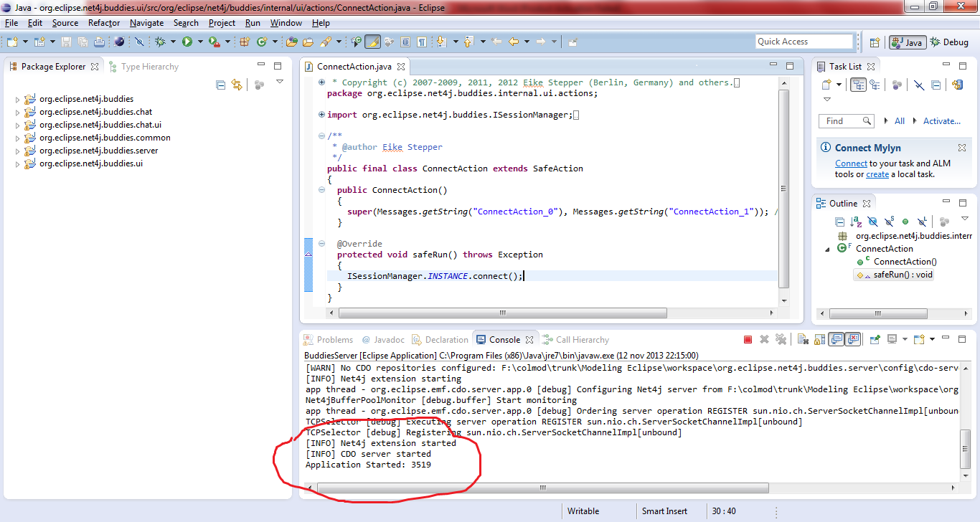
Task: Open Display Selected Console dropdown
Action: 905,339
